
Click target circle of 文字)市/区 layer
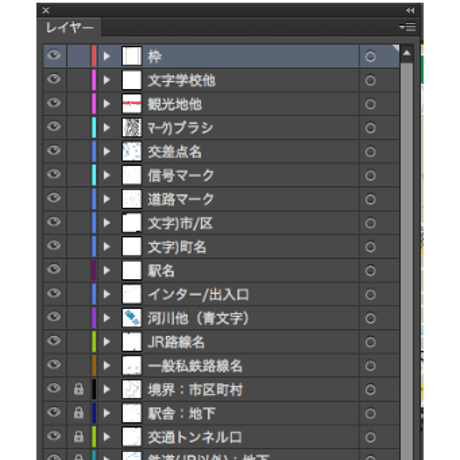click(370, 223)
